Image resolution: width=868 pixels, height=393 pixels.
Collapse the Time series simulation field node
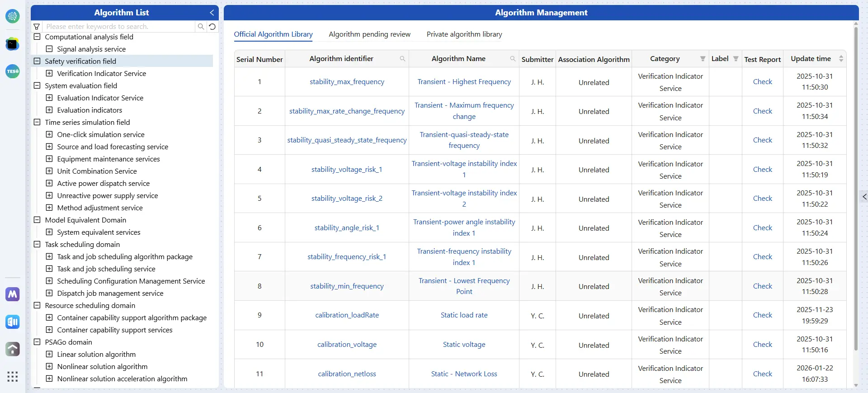(37, 122)
